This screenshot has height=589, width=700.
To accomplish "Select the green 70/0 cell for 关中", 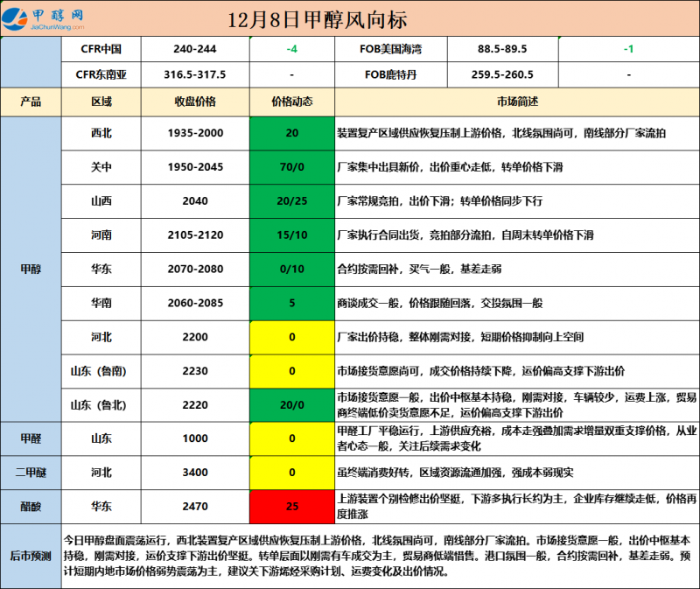I will 291,166.
